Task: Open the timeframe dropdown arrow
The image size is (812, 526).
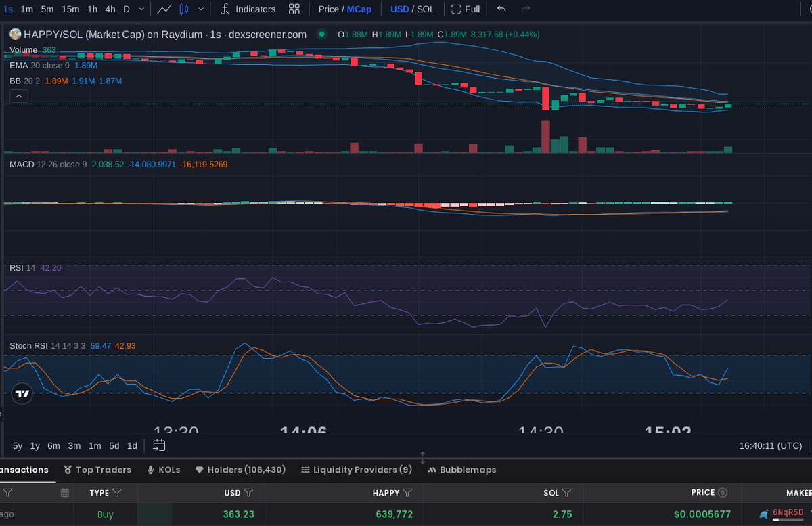Action: click(x=140, y=9)
